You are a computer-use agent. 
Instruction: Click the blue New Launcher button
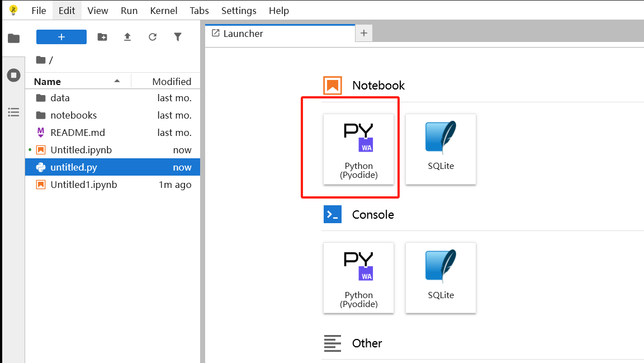click(x=61, y=37)
